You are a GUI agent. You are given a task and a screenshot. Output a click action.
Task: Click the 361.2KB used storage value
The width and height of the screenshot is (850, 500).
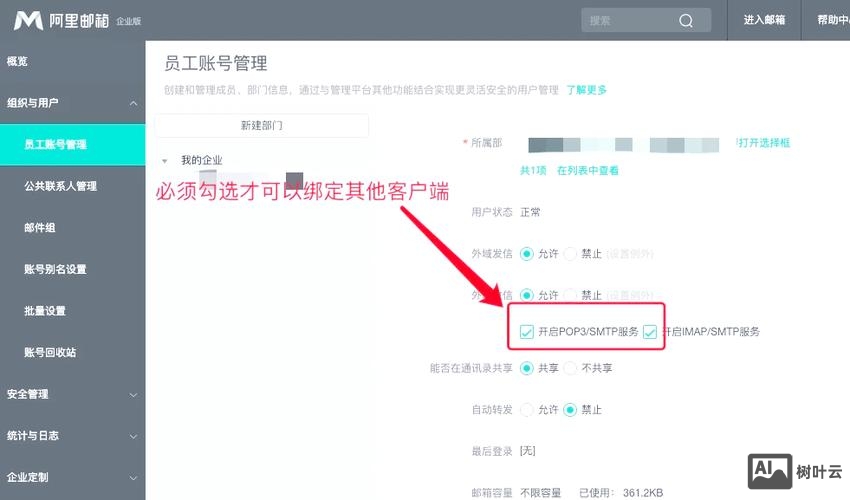pyautogui.click(x=643, y=492)
